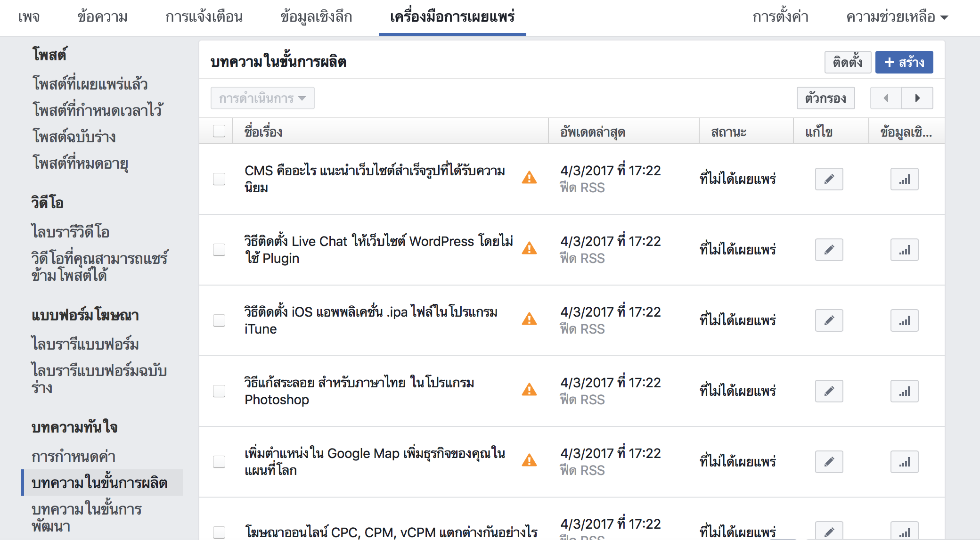Switch to the ข้อความ tab

click(x=102, y=17)
